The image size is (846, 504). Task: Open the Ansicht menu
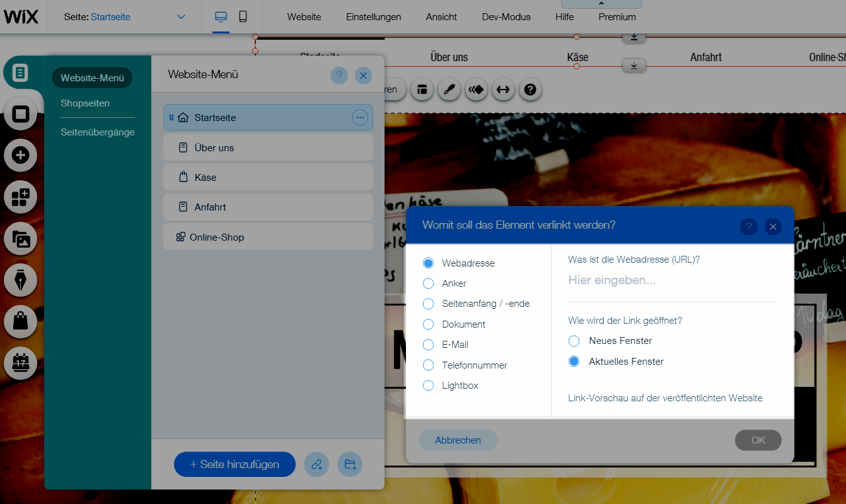coord(441,17)
